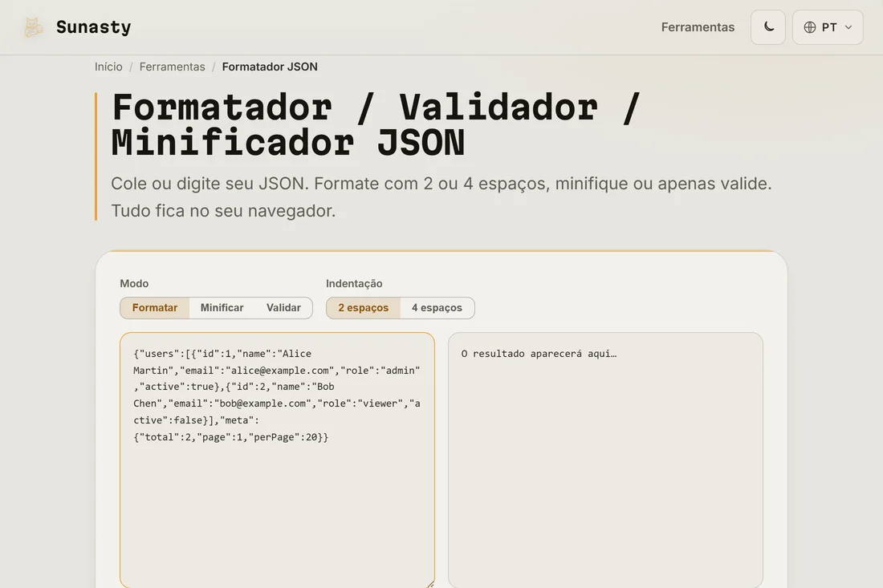This screenshot has width=883, height=588.
Task: Click the page heading Formatador / Validador
Action: [x=376, y=124]
